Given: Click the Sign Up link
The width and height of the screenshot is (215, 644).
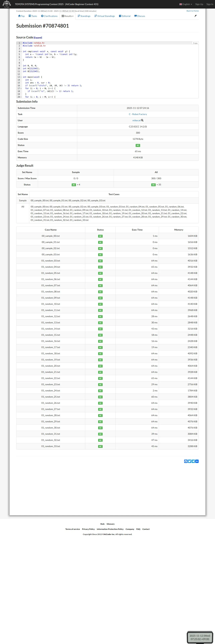Looking at the screenshot, I should (199, 4).
